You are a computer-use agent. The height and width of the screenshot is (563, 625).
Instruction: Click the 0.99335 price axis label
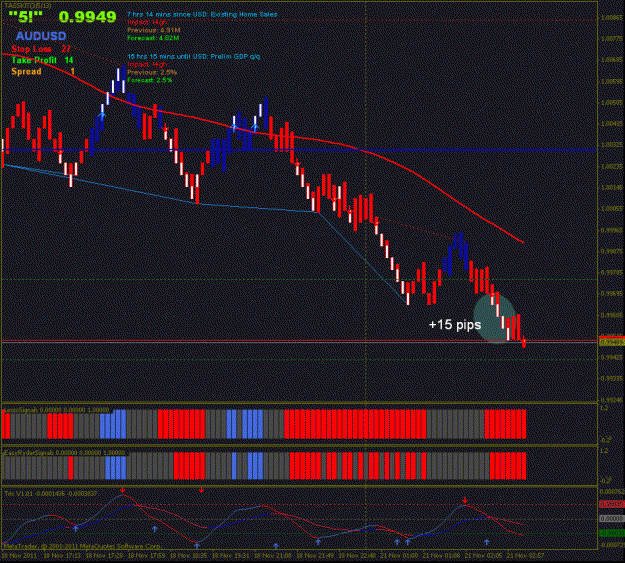612,378
